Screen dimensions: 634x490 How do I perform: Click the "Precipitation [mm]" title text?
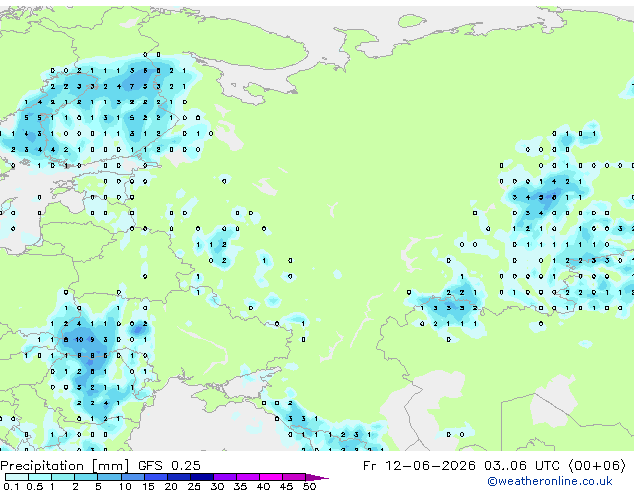click(65, 466)
